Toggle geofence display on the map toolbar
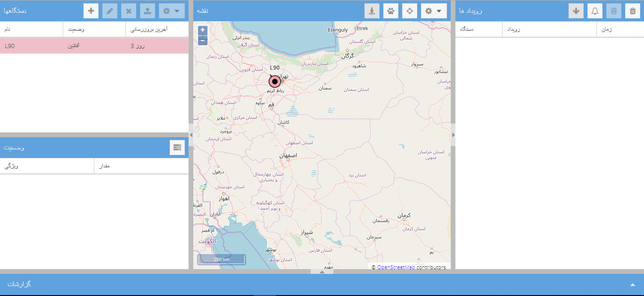The image size is (644, 296). click(372, 11)
